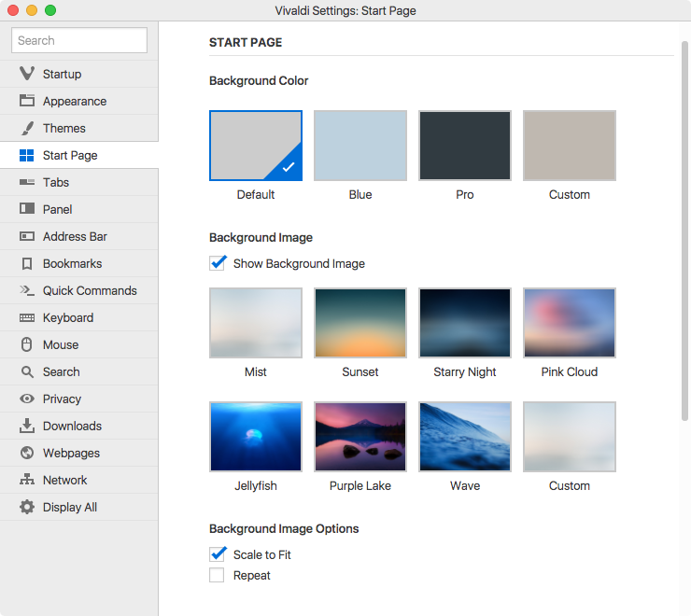691x616 pixels.
Task: Click the Startup Vivaldi logo icon
Action: pos(27,74)
